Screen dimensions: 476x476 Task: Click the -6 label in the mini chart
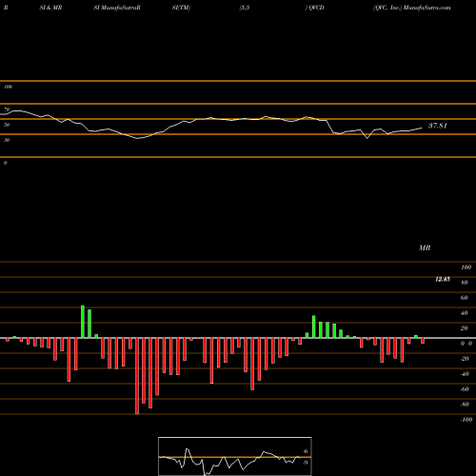(x=305, y=451)
